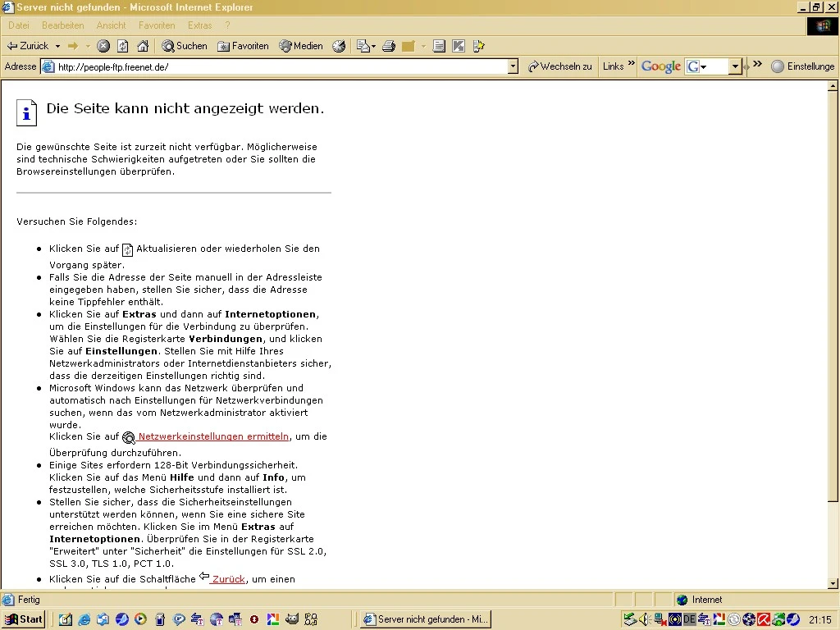840x630 pixels.
Task: Open the Extras menu
Action: [x=200, y=25]
